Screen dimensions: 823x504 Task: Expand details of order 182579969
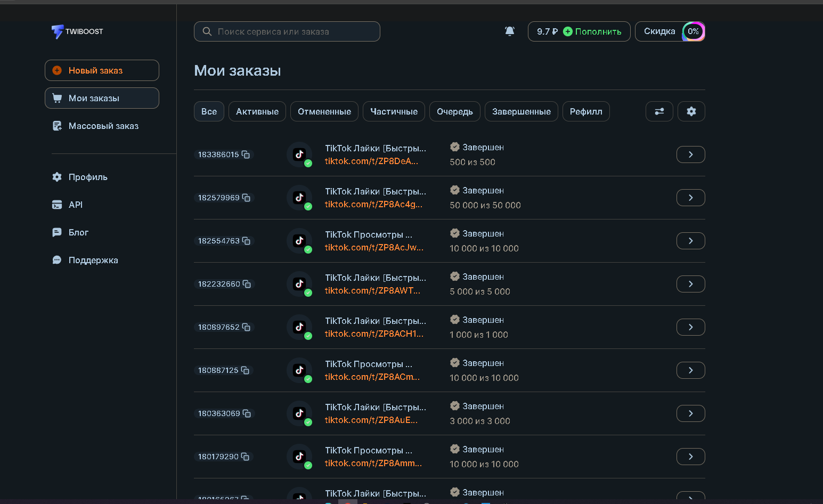pos(691,198)
